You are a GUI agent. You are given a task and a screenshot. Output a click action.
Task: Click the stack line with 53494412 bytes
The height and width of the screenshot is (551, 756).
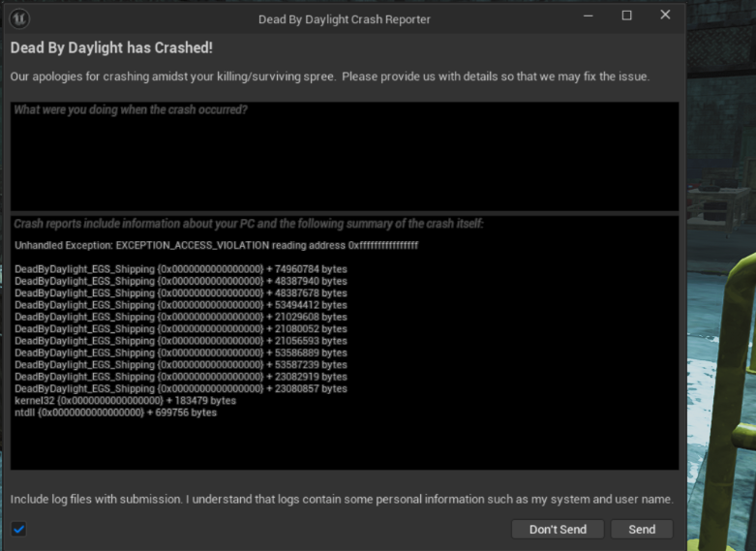click(181, 305)
